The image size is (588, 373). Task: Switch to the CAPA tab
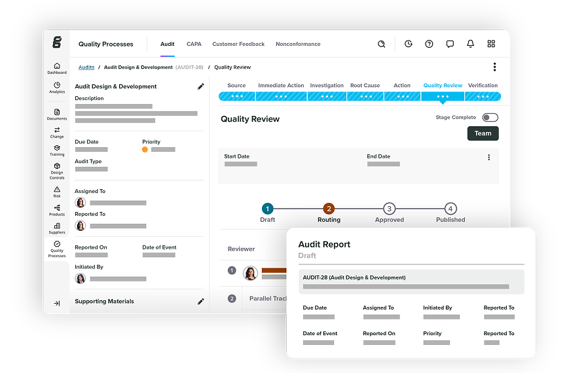194,44
